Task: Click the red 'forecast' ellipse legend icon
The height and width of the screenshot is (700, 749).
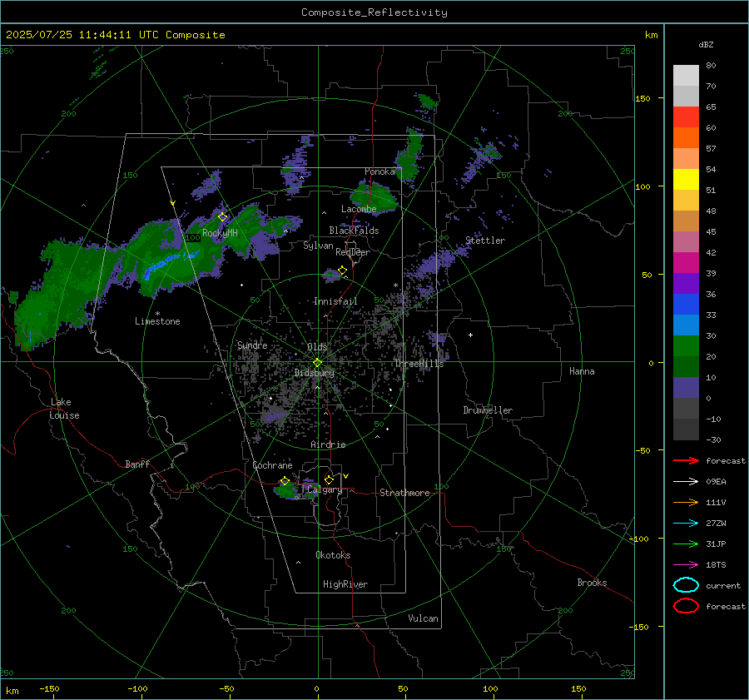Action: tap(686, 606)
